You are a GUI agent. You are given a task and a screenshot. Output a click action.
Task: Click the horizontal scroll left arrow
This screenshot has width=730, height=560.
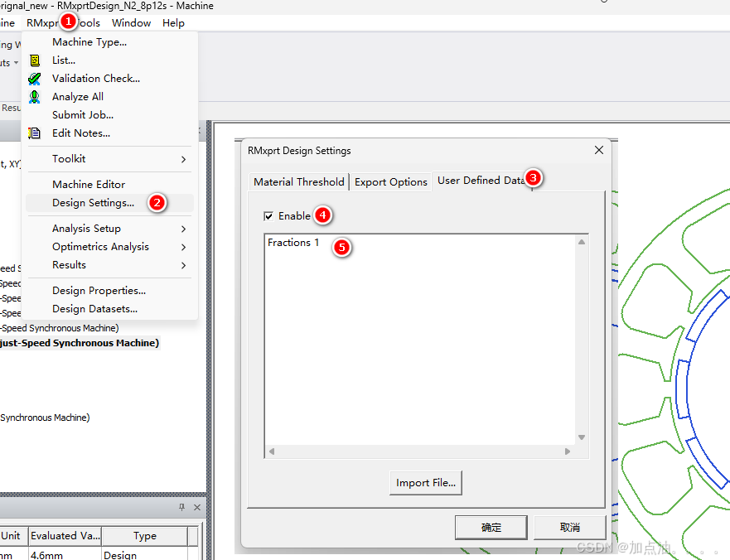pos(272,451)
